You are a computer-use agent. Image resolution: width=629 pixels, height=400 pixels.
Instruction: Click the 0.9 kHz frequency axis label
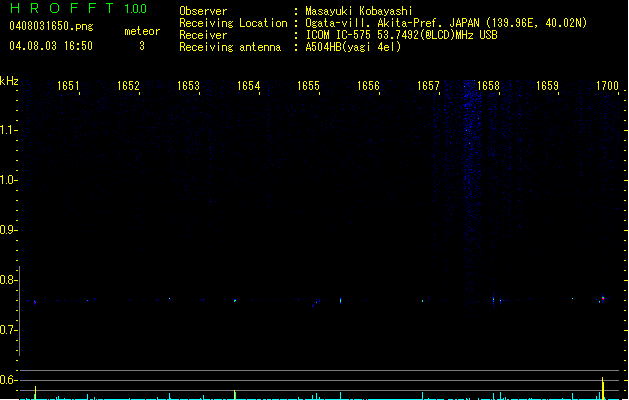point(7,230)
